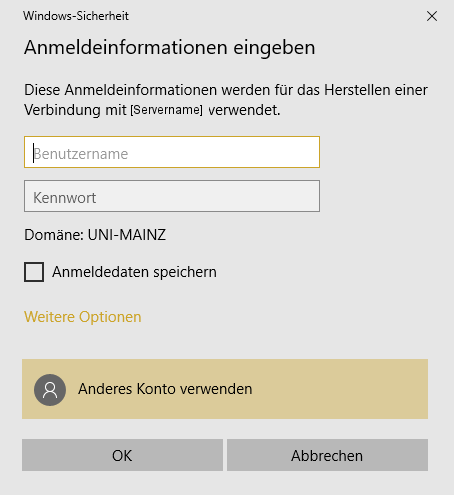Viewport: 454px width, 495px height.
Task: Close the Windows-Sicherheit dialog with X
Action: coord(432,16)
